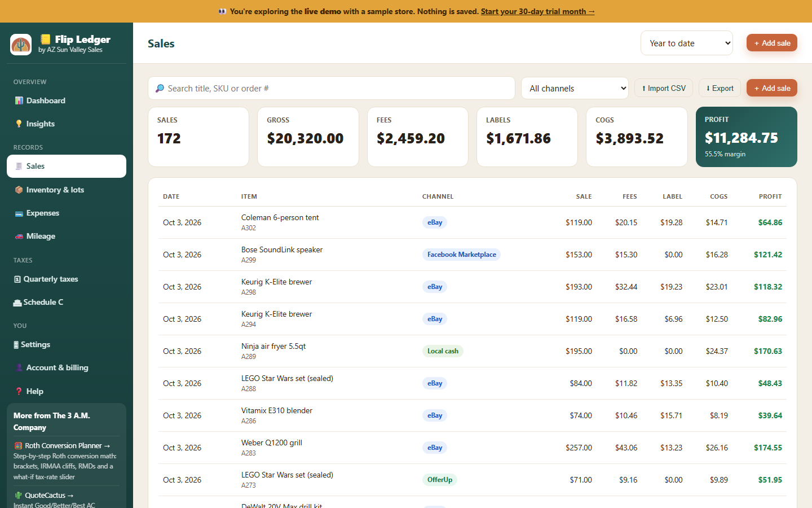Click the Fees $2,459.20 summary card
Image resolution: width=812 pixels, height=508 pixels.
418,137
